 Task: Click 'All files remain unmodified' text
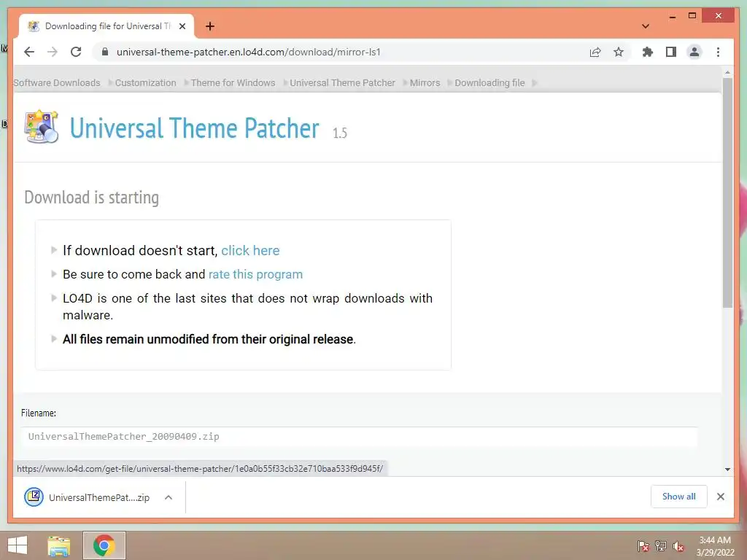click(209, 339)
